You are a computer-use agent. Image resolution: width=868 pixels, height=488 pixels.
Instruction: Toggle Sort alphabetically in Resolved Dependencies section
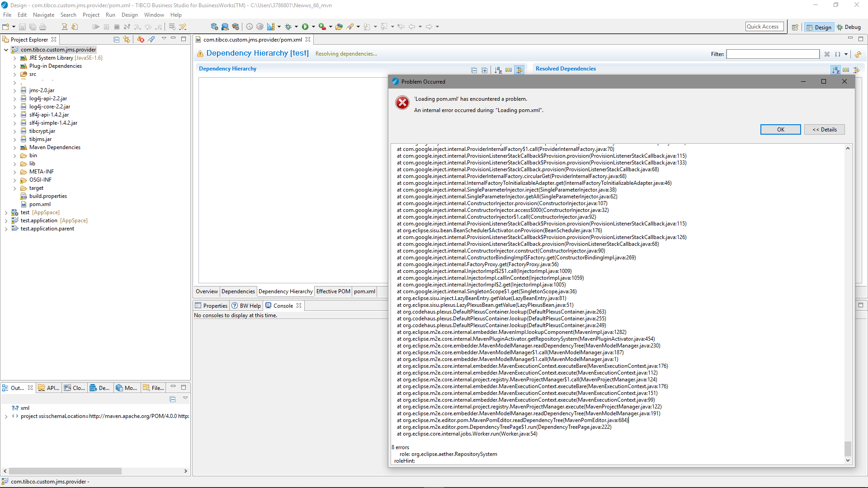coord(835,70)
